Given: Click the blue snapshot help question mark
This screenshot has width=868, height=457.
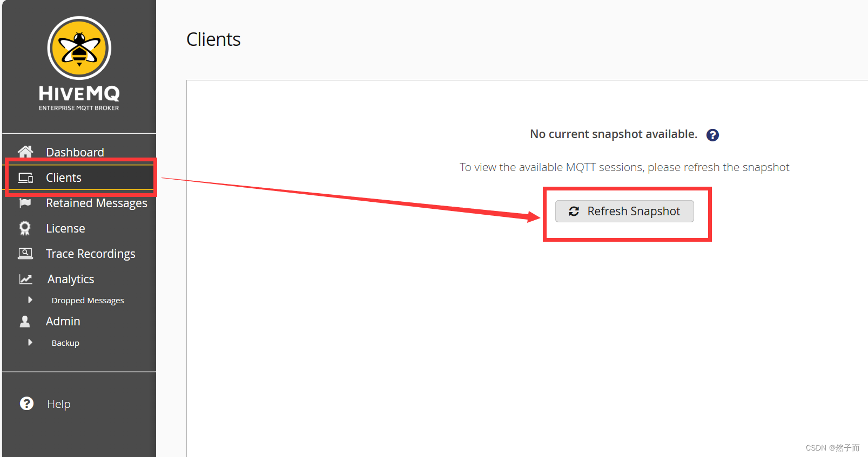Looking at the screenshot, I should tap(712, 135).
